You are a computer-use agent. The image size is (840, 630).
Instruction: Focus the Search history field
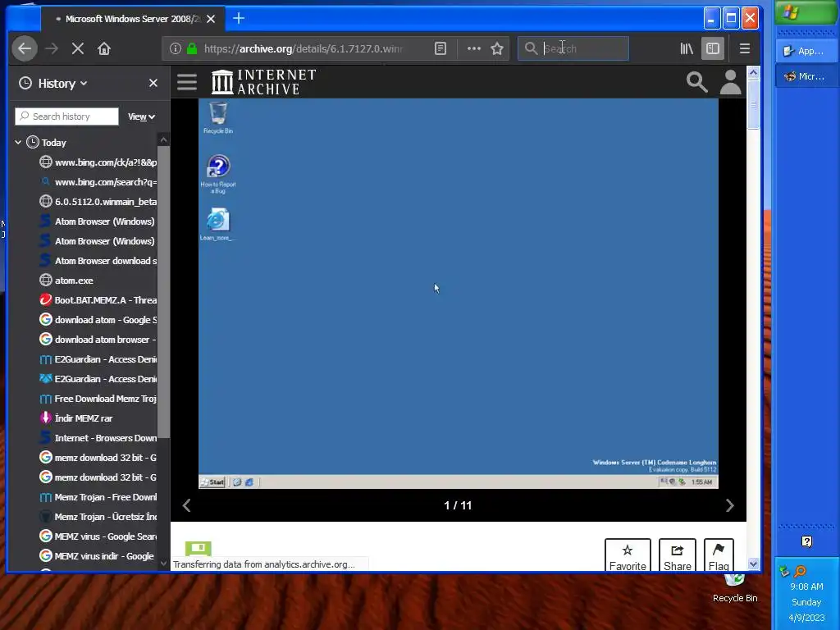tap(67, 116)
